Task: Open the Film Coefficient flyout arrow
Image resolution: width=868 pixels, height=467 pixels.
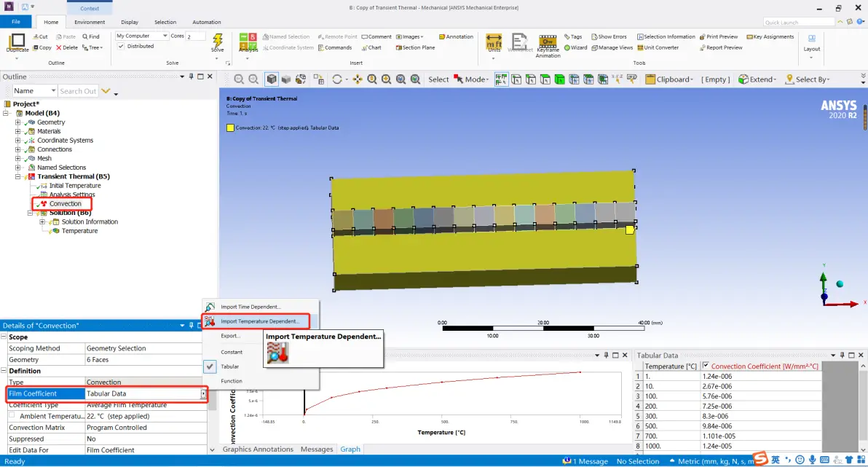Action: (203, 394)
